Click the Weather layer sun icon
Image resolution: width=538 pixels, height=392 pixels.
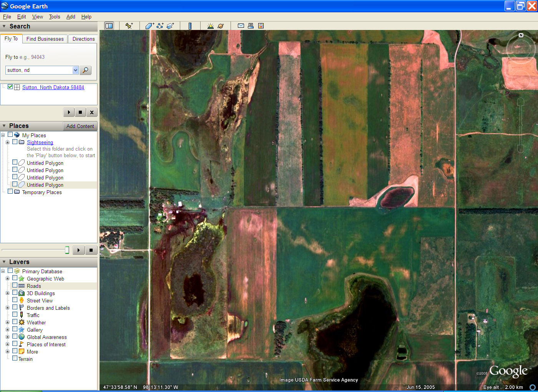click(x=22, y=322)
